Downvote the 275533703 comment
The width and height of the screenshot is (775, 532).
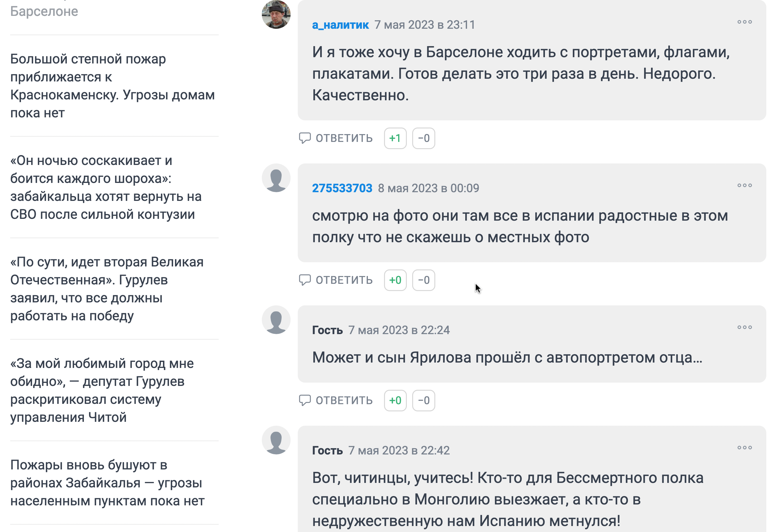pos(424,280)
